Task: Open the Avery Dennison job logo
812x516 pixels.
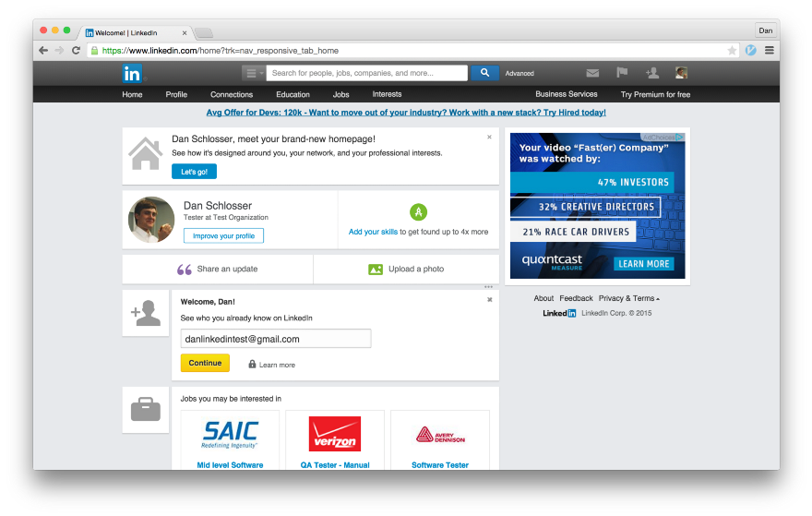Action: coord(440,435)
